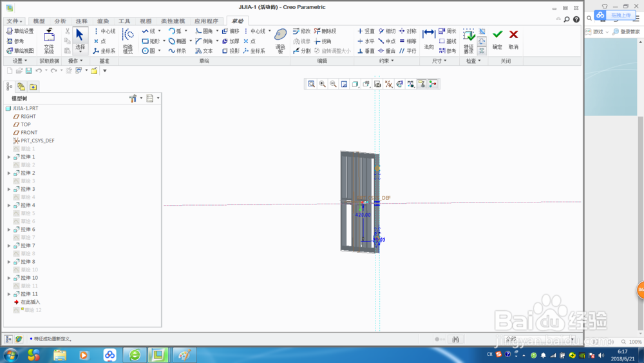644x363 pixels.
Task: Toggle the shade closed loops check button
Action: click(482, 51)
